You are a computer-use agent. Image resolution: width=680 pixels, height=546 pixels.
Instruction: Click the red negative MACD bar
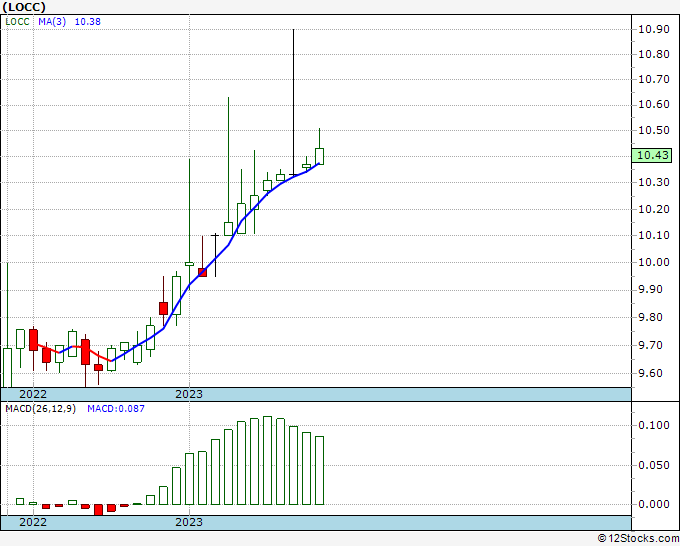(x=98, y=509)
